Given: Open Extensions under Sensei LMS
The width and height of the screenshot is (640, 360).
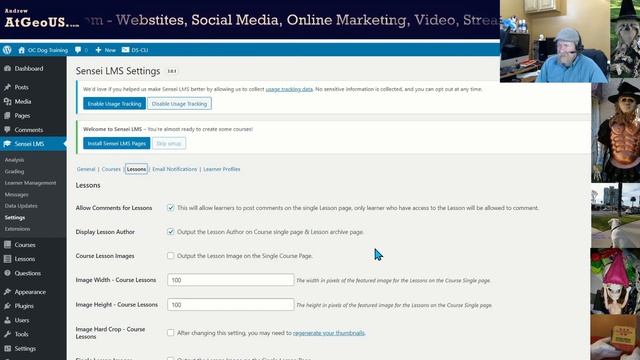Looking at the screenshot, I should tap(18, 229).
